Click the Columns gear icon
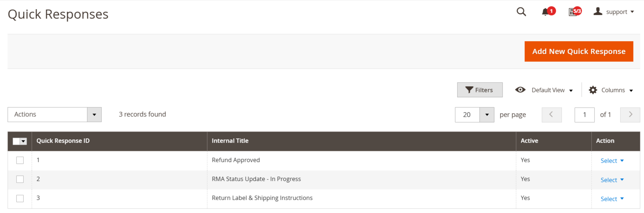644x213 pixels. coord(593,90)
